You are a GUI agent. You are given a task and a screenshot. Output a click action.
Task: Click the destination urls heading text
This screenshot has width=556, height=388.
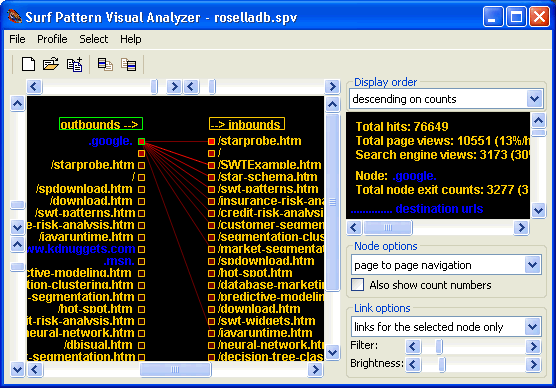[x=439, y=209]
